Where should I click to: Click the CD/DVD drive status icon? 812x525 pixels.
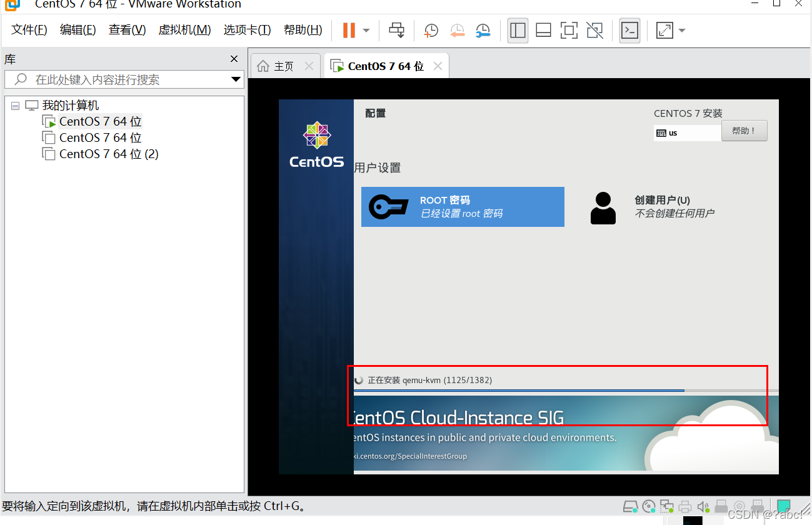(649, 506)
